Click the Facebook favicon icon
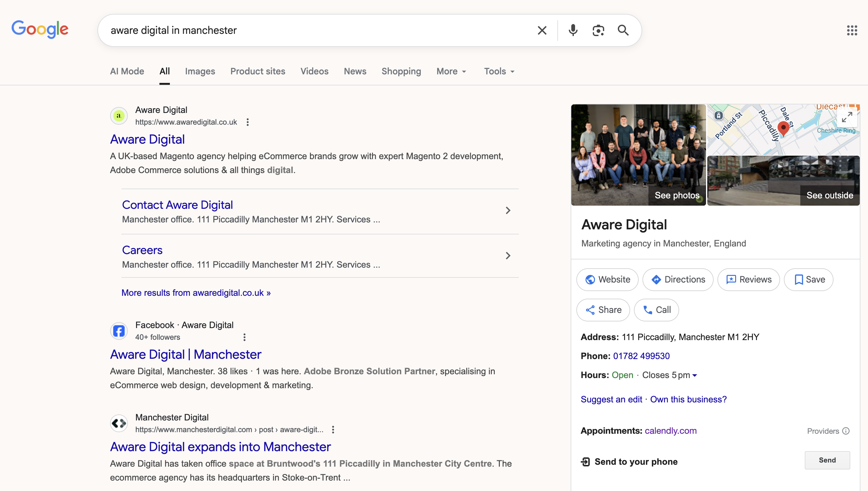This screenshot has height=491, width=868. tap(119, 331)
